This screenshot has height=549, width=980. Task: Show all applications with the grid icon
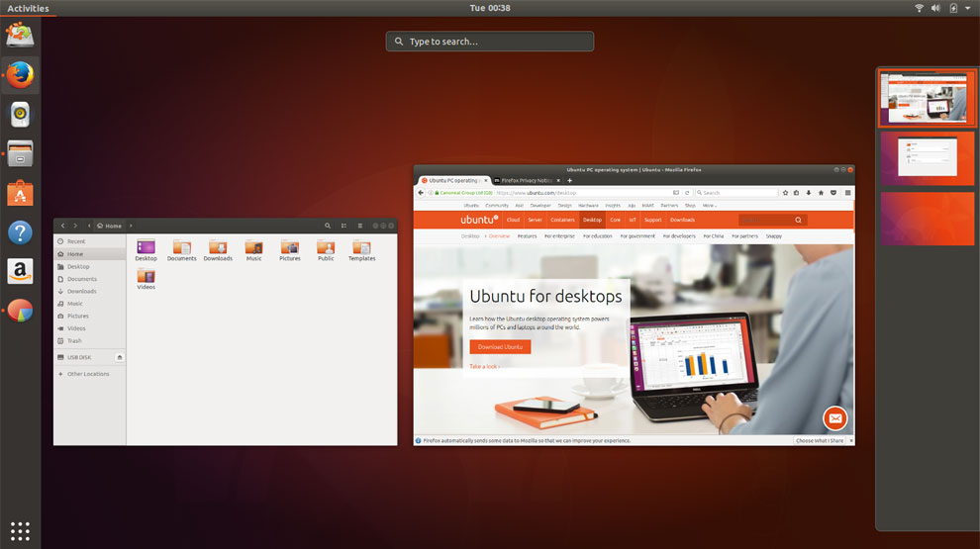coord(20,531)
